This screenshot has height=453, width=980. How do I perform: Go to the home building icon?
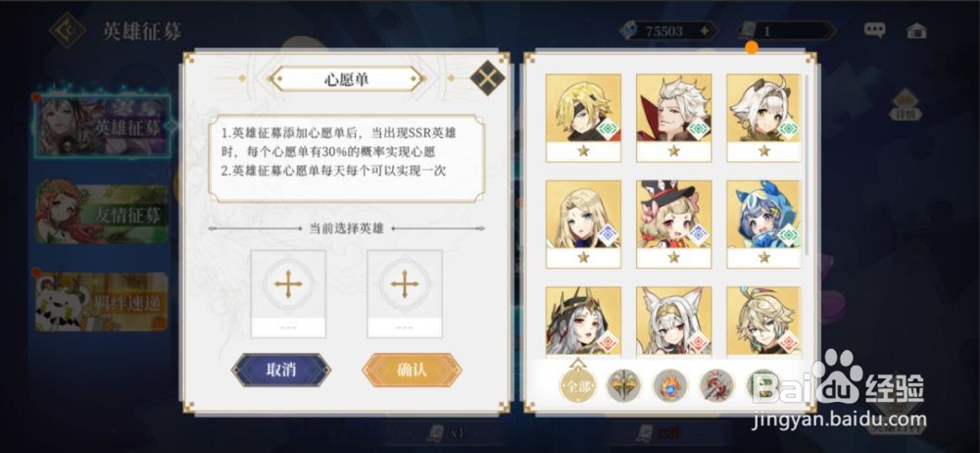[916, 30]
